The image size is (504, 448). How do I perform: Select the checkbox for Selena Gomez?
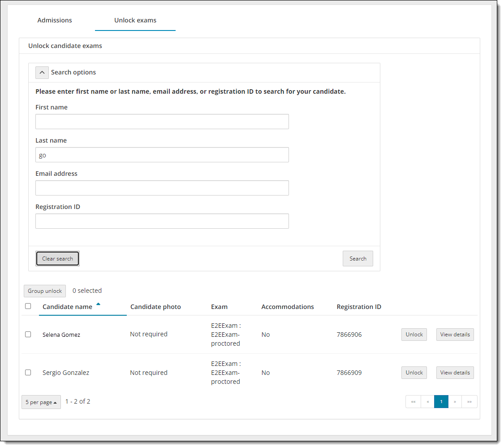[x=28, y=335]
